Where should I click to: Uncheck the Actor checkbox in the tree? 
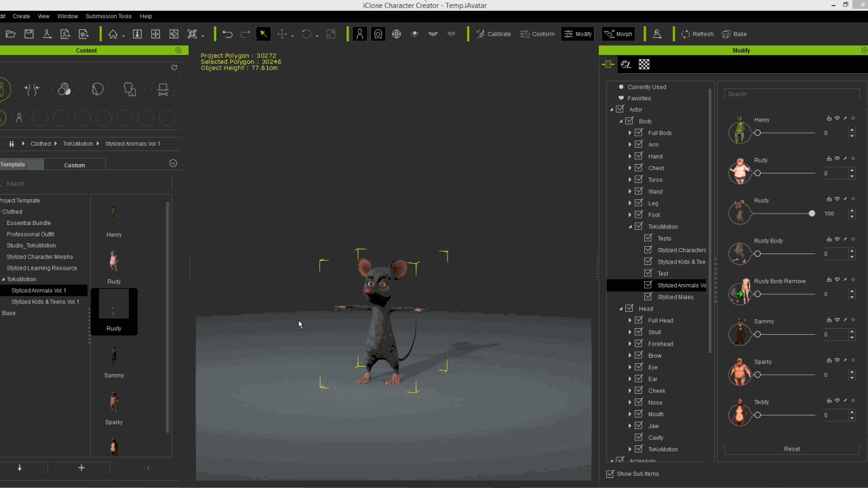pos(620,110)
